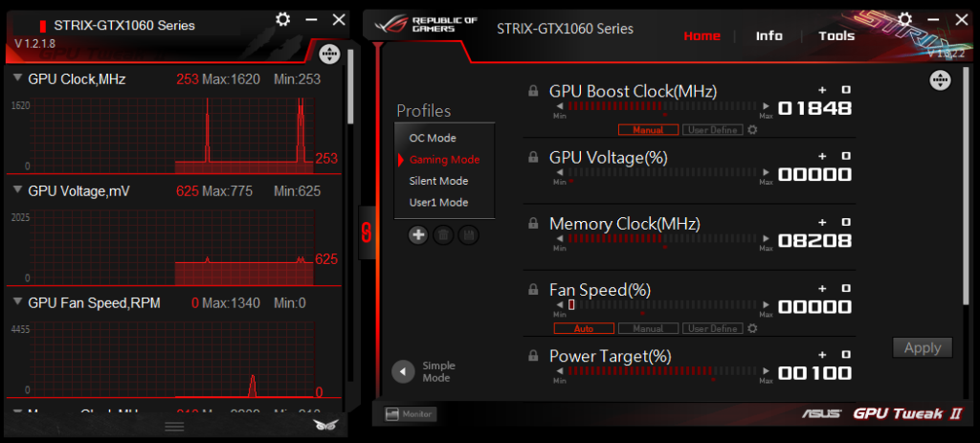This screenshot has width=980, height=443.
Task: Save profile using floppy disk icon
Action: [x=468, y=235]
